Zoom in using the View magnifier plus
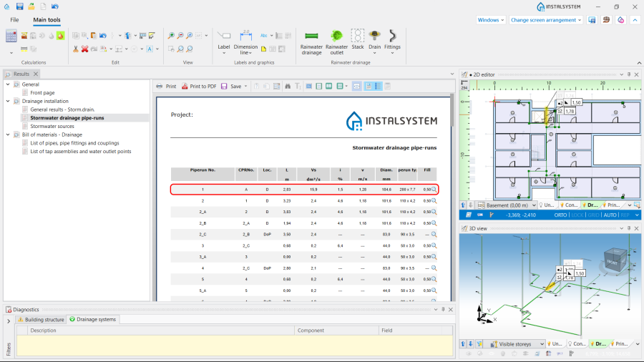 click(171, 36)
